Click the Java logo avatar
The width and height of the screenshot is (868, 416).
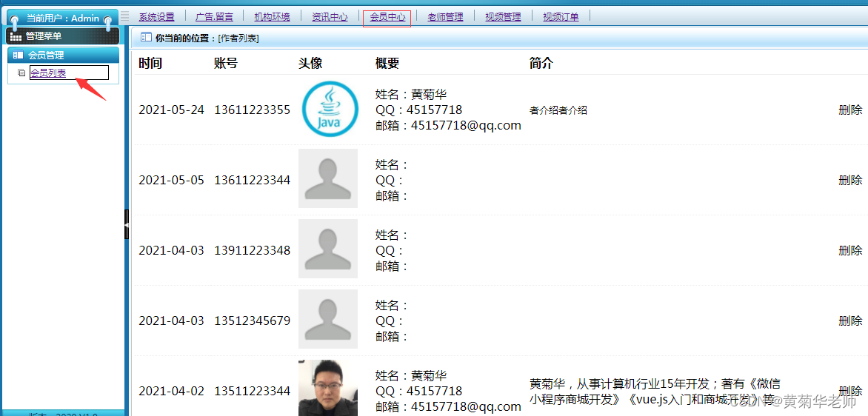coord(330,109)
